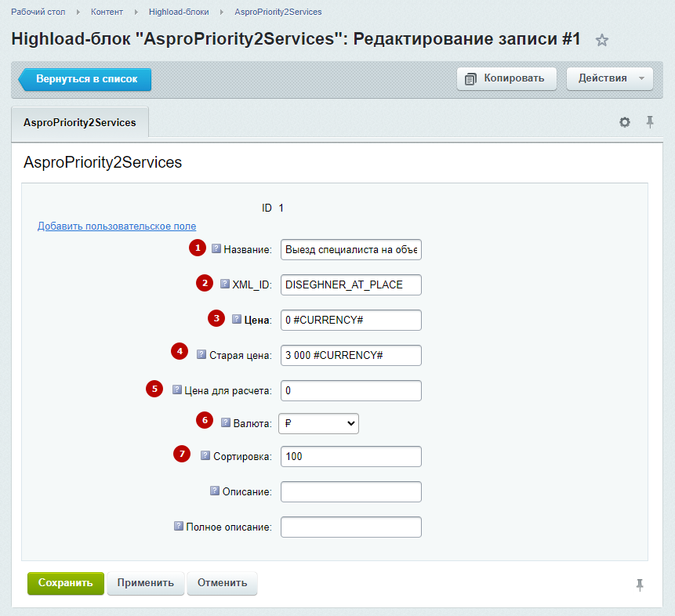The image size is (675, 616).
Task: Pin the tab panel with top pin icon
Action: [650, 122]
